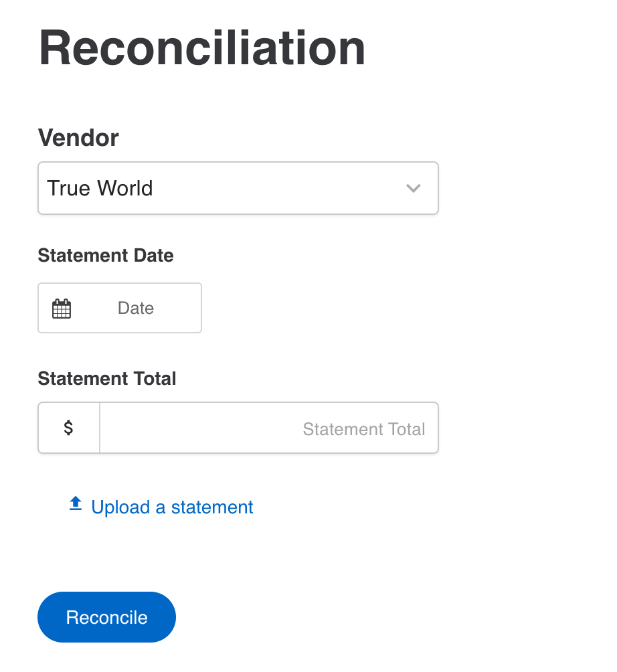Click the word statement in upload link
This screenshot has height=672, width=617.
pyautogui.click(x=212, y=507)
